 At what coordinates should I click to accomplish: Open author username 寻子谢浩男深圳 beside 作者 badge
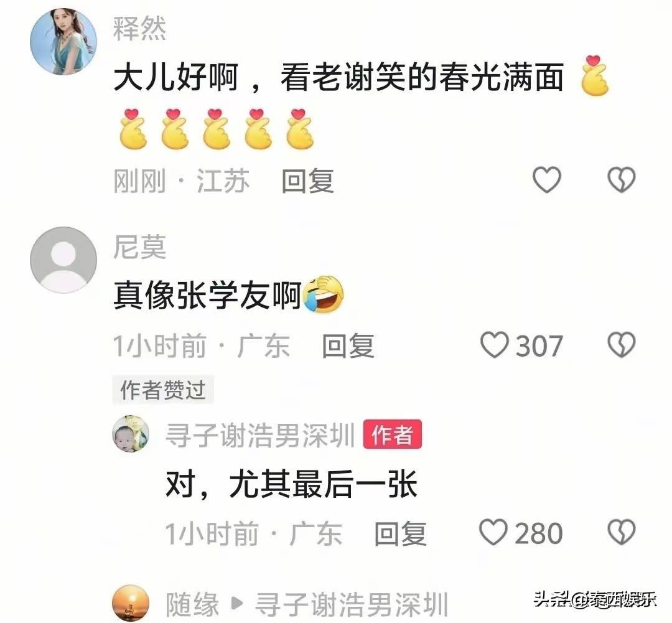(x=260, y=435)
